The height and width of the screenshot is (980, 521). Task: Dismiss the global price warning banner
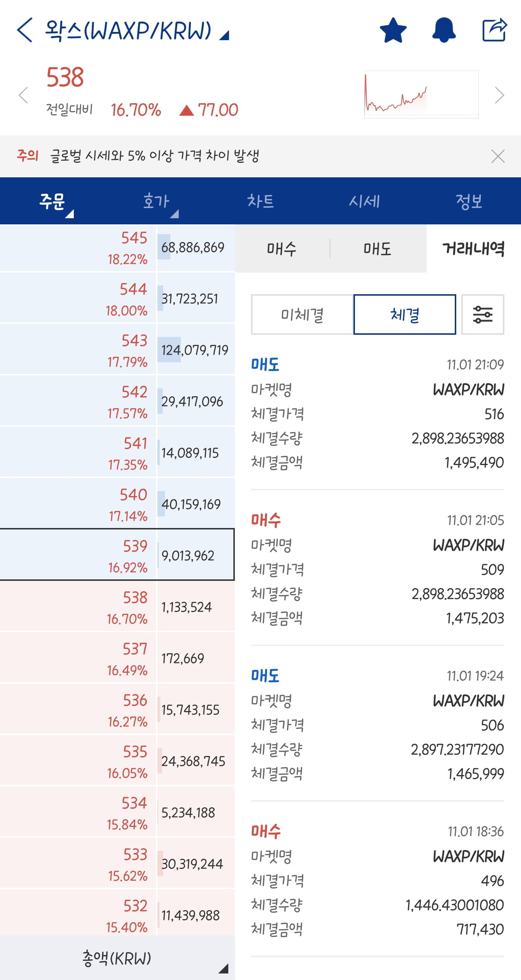(x=498, y=156)
